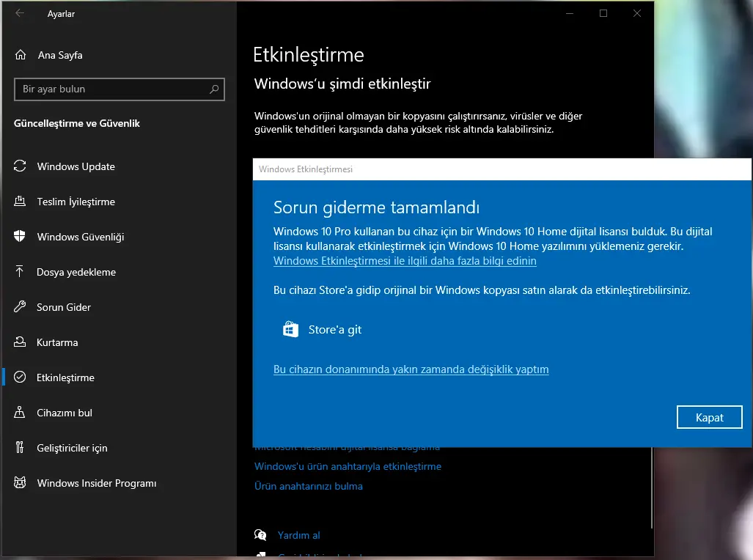Viewport: 753px width, 560px height.
Task: Click Güncelleştirme ve Güvenlik heading
Action: point(77,123)
